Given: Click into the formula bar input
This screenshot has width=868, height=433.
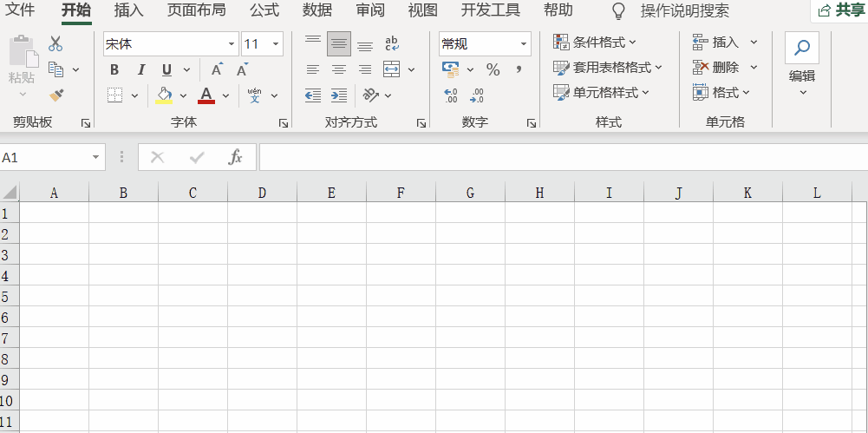Looking at the screenshot, I should 564,158.
